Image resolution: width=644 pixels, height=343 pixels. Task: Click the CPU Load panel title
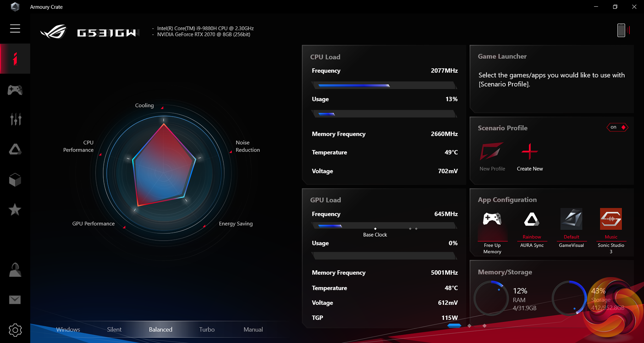coord(325,57)
